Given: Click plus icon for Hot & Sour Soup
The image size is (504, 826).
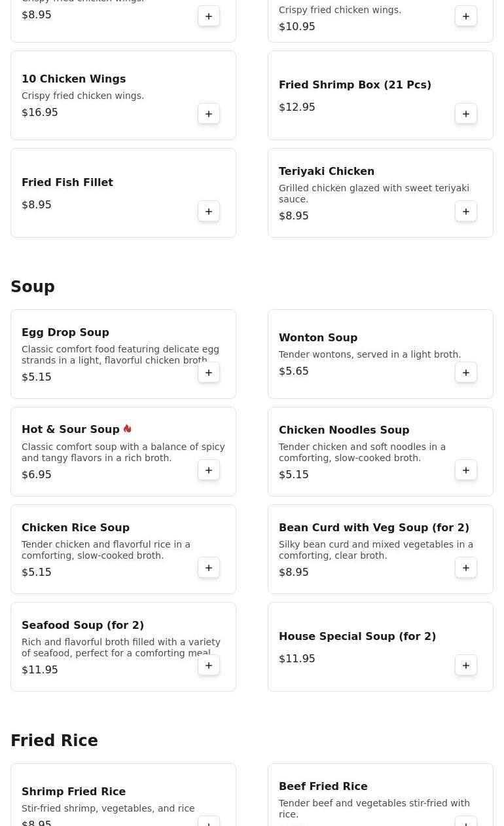Looking at the screenshot, I should [209, 470].
